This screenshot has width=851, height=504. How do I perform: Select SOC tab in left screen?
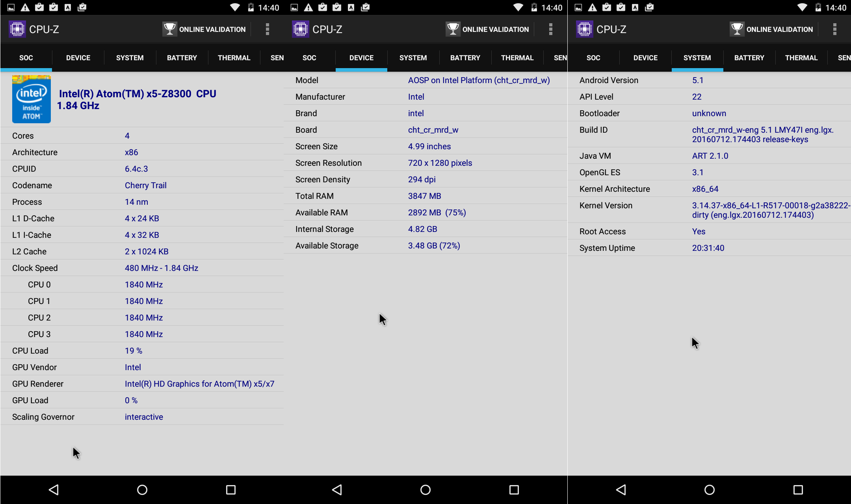[26, 58]
